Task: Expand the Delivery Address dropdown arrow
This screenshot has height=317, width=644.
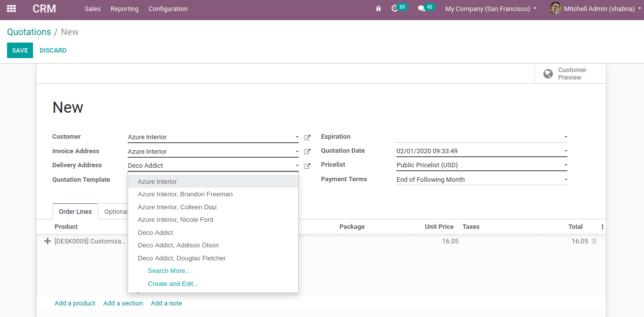Action: [x=297, y=166]
